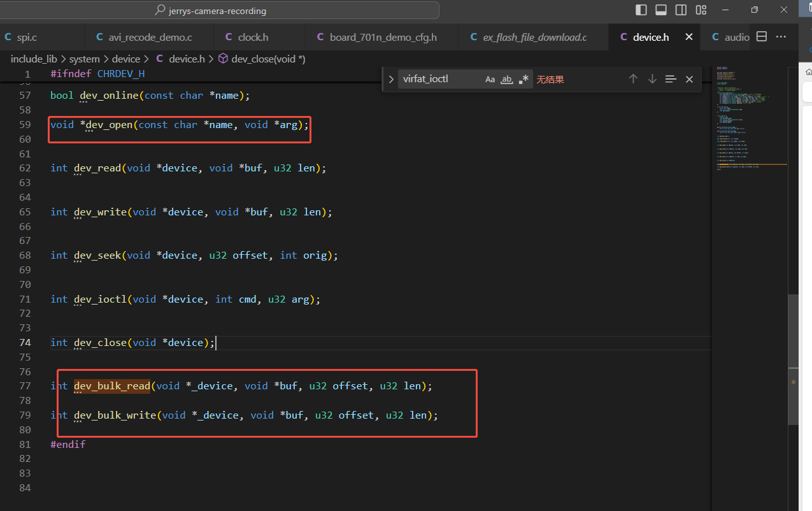Select dev_close(void *) breadcrumb

tap(262, 59)
